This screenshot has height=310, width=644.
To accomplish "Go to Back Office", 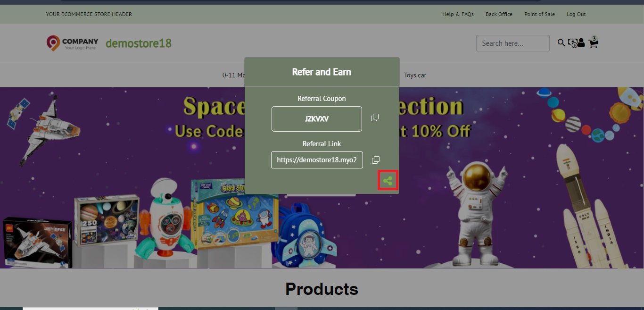I will click(x=499, y=14).
